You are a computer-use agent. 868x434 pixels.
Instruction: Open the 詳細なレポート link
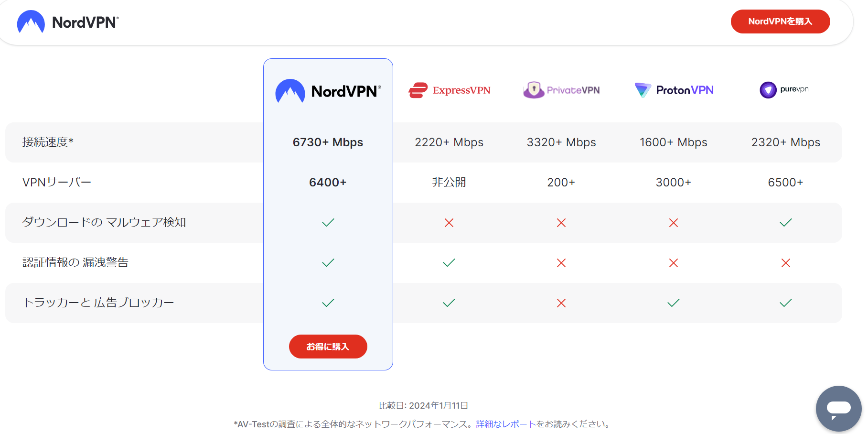(x=506, y=424)
